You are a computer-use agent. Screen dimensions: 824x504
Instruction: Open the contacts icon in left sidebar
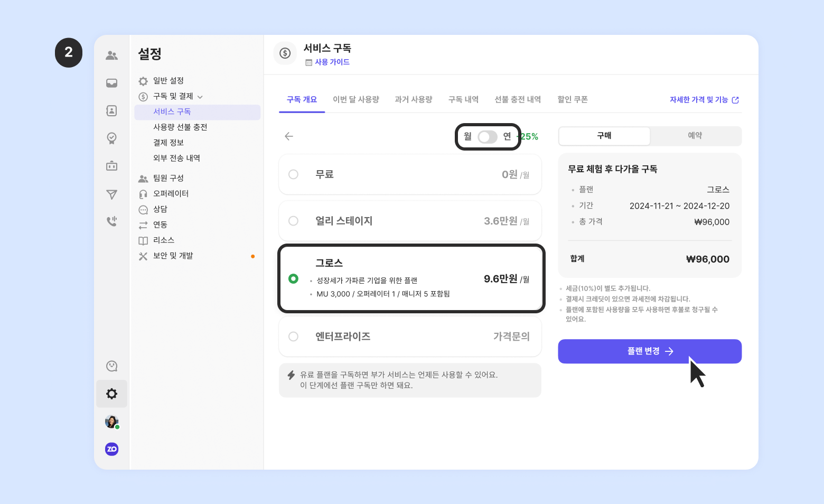tap(111, 110)
